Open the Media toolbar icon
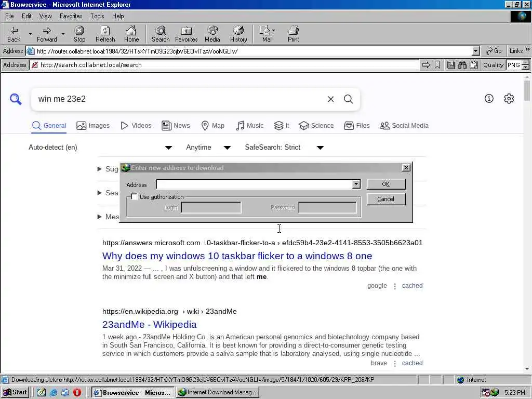The image size is (532, 399). (x=212, y=34)
